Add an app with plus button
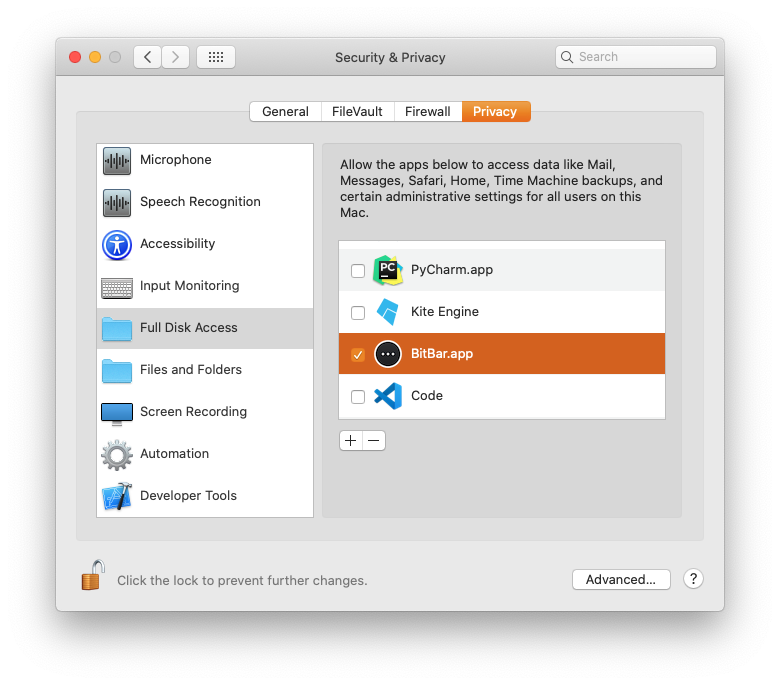780x685 pixels. point(351,441)
